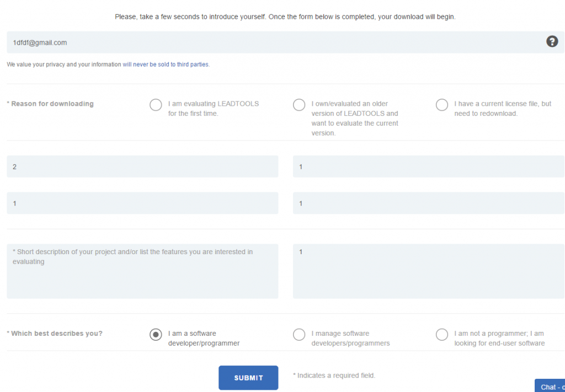Image resolution: width=565 pixels, height=392 pixels.
Task: Open the 'will never be sold to third parties' link
Action: pos(166,65)
